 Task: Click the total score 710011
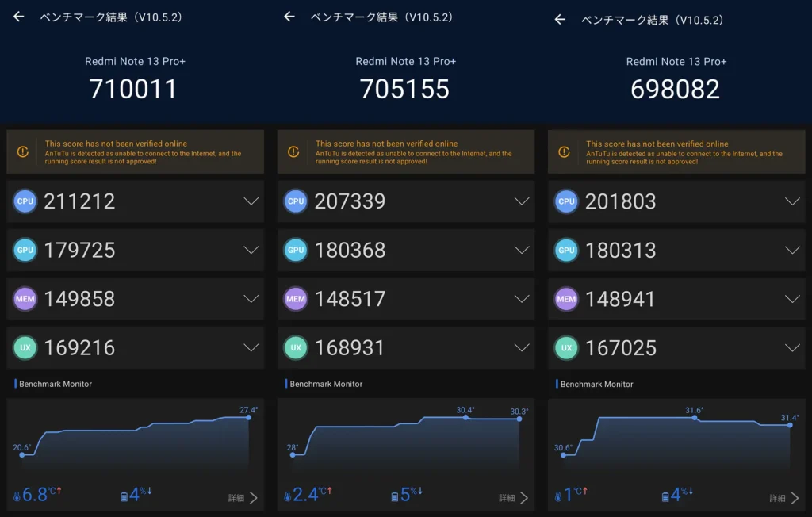[135, 89]
